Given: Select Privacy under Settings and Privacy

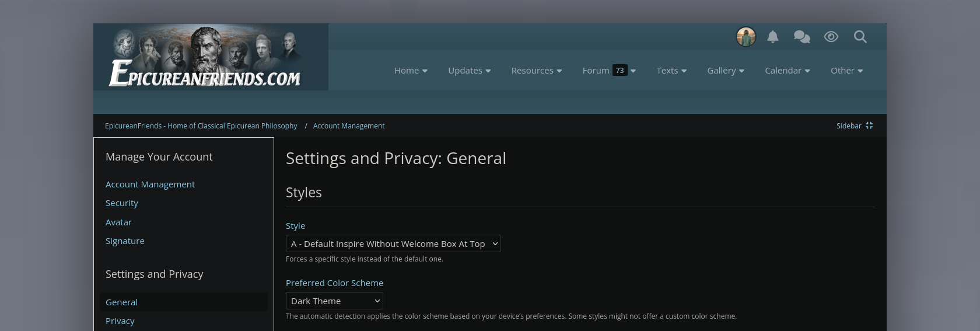Looking at the screenshot, I should tap(120, 321).
